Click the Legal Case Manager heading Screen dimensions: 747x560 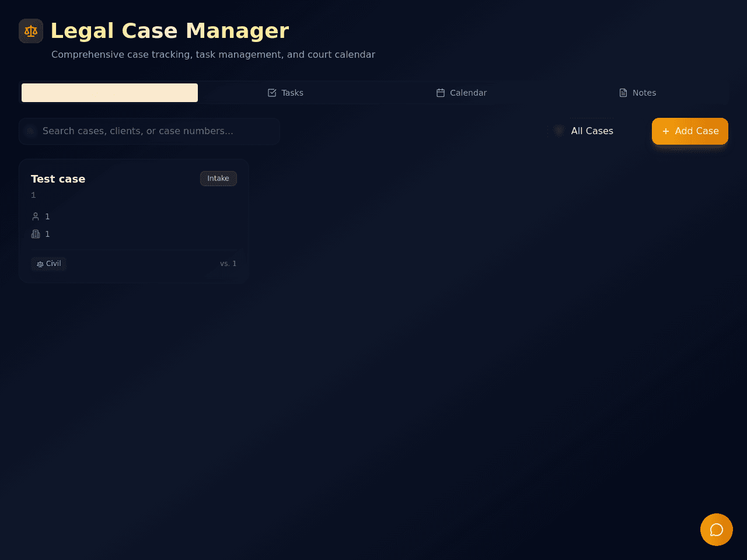(x=170, y=31)
